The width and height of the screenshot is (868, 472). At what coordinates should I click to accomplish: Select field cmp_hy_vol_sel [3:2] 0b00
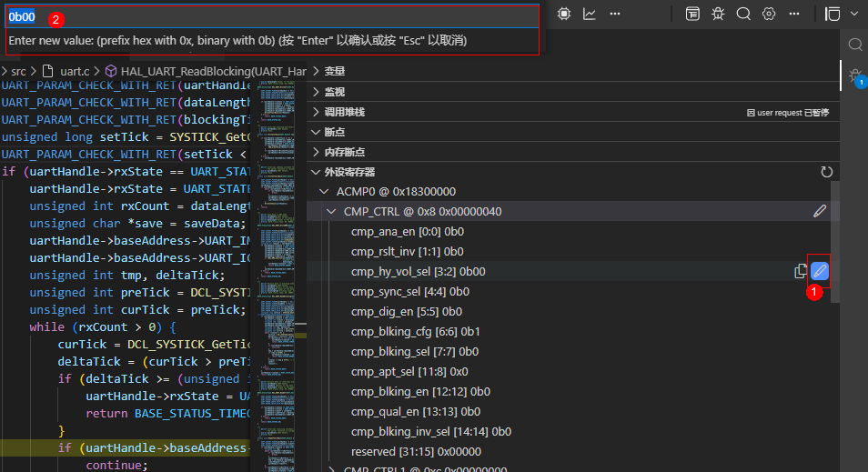[418, 271]
